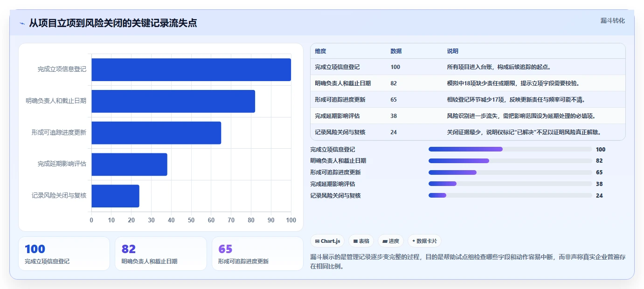Click the 明确负责人和截止日期 bar in chart
The height and width of the screenshot is (289, 644).
173,101
